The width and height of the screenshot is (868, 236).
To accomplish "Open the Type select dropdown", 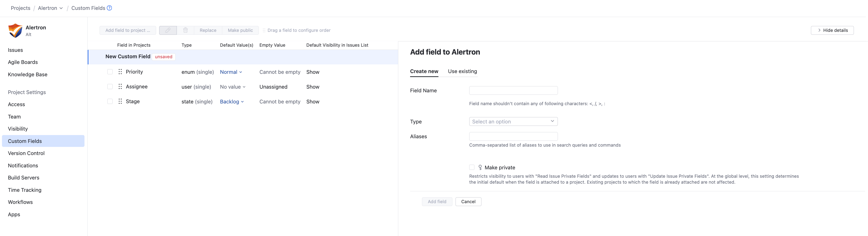I will coord(513,121).
